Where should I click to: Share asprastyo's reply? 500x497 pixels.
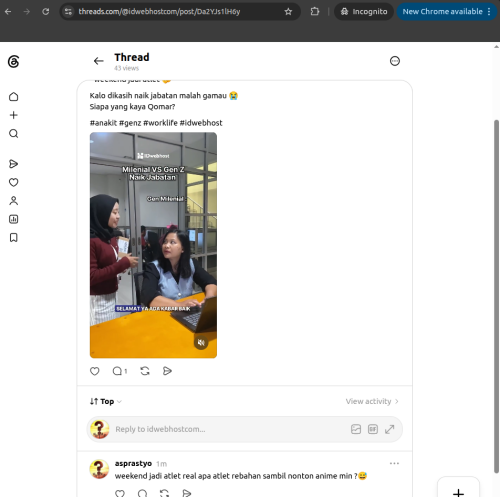click(x=187, y=493)
